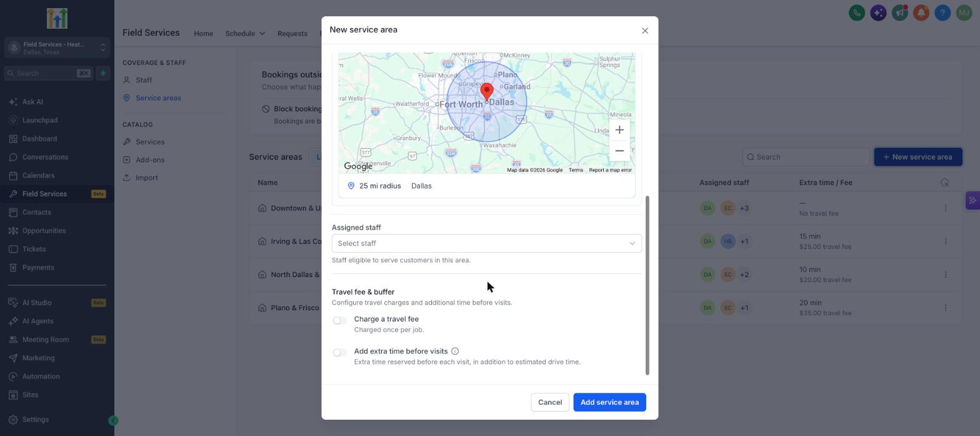Open Service areas in submenu
The image size is (980, 436).
(158, 98)
